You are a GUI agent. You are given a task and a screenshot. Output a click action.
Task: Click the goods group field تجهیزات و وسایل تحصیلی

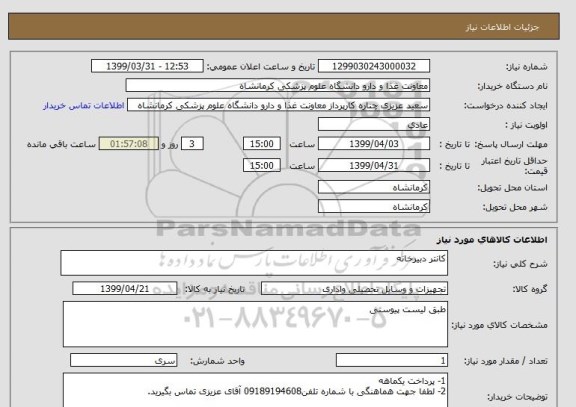(354, 289)
